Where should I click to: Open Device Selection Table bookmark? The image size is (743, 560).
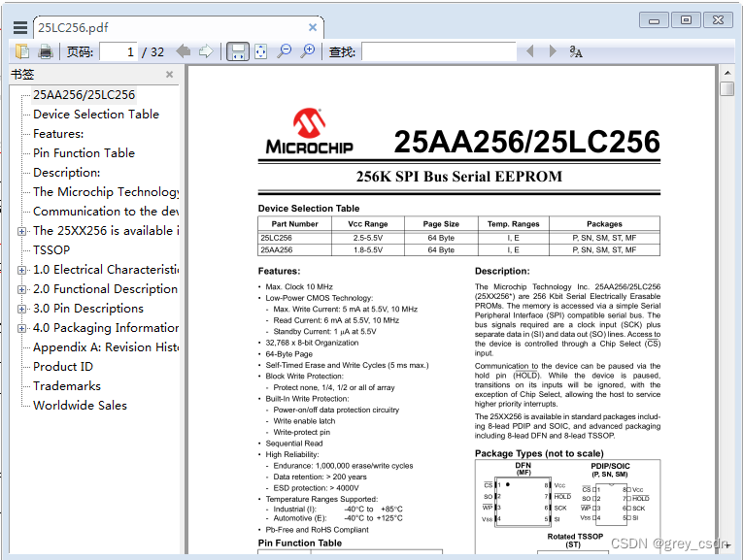[x=96, y=115]
